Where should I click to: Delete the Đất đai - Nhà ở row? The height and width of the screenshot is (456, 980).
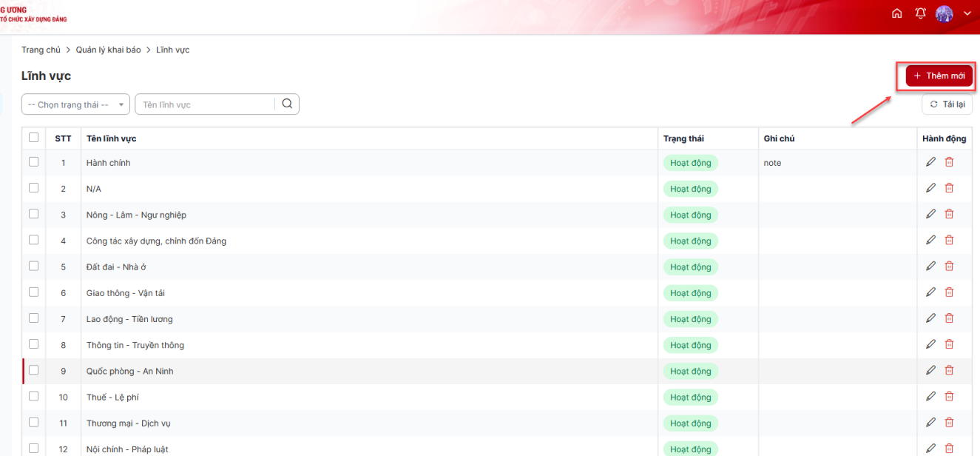[949, 266]
